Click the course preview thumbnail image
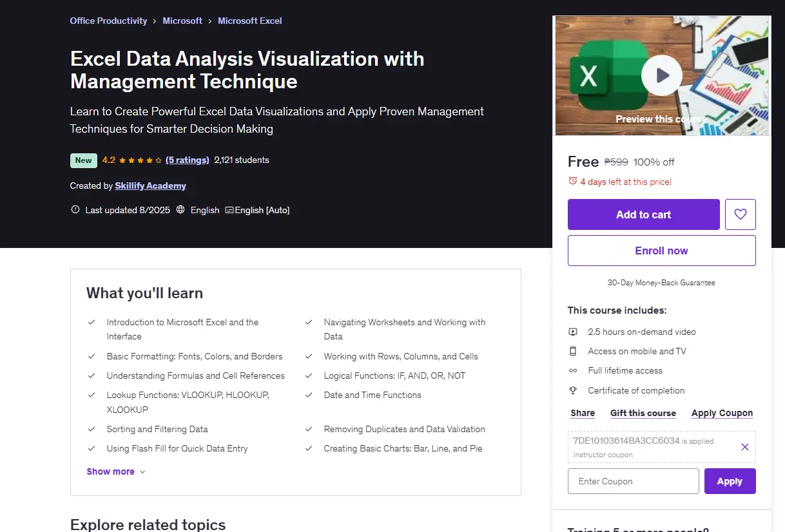 coord(661,75)
